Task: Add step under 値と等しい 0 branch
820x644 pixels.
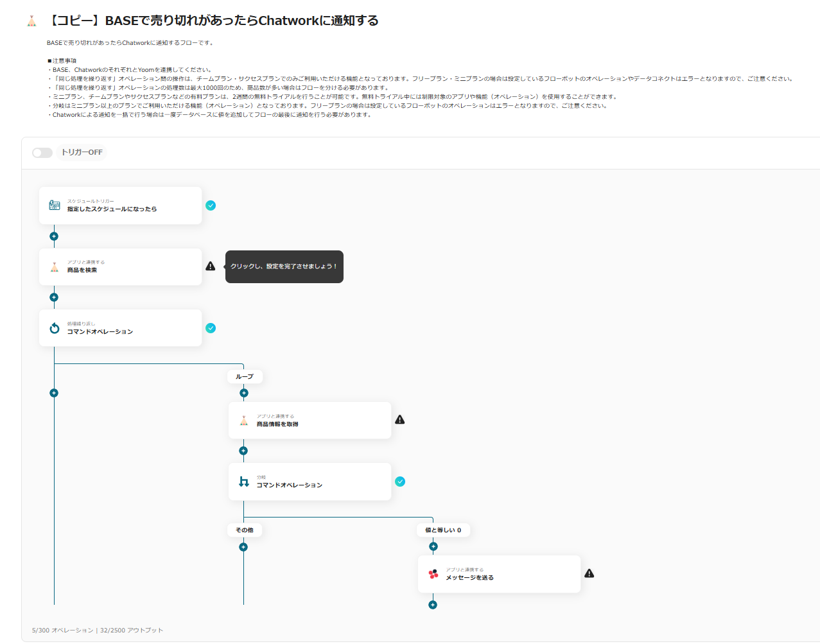Action: click(433, 547)
